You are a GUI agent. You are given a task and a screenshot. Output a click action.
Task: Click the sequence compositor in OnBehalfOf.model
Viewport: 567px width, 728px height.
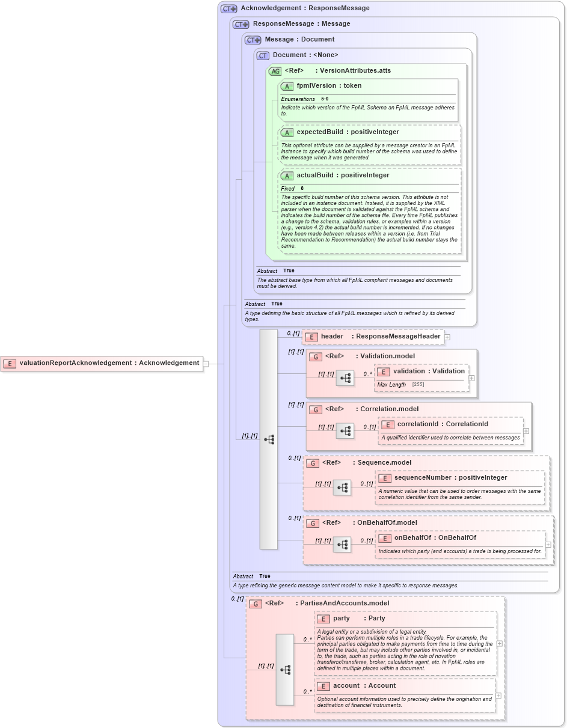(x=342, y=545)
